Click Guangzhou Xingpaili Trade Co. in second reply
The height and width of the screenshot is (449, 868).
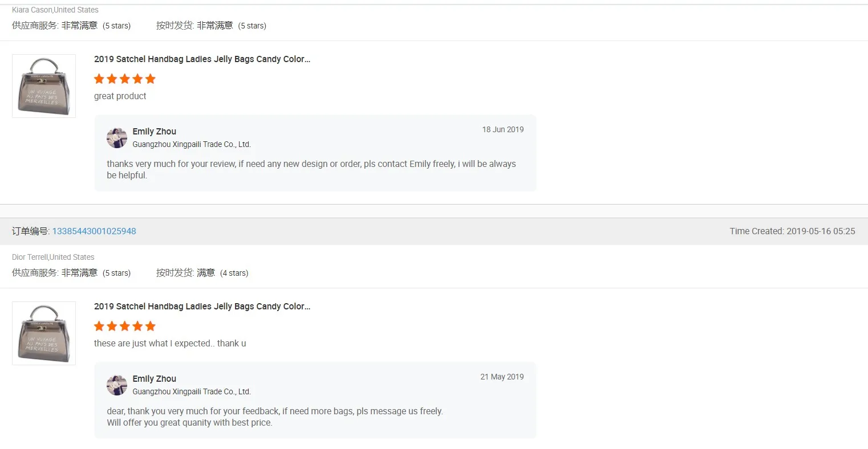[x=192, y=392]
